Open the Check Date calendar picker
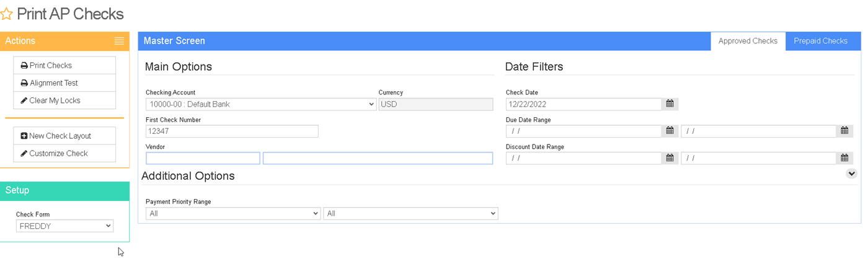 tap(670, 104)
